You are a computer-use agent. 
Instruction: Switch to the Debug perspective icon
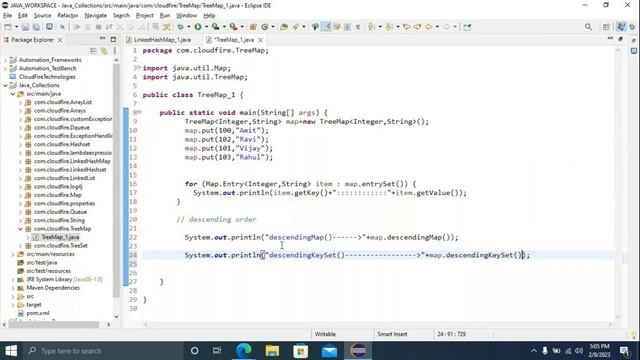tap(633, 27)
